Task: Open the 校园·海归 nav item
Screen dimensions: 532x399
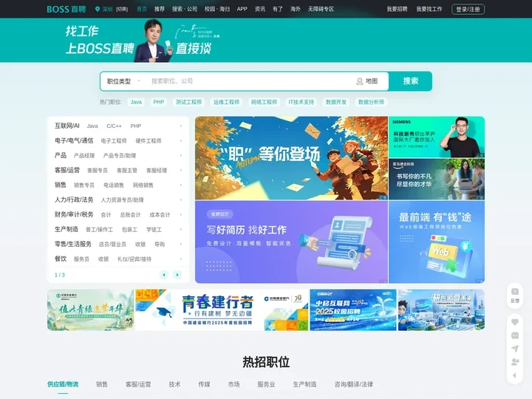Action: [x=217, y=9]
